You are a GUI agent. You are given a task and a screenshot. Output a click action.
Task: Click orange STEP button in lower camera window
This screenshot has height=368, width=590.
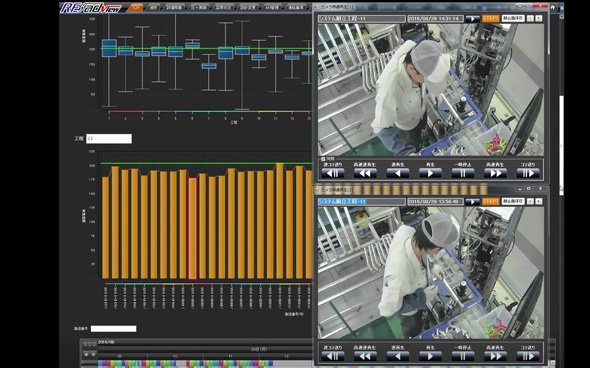coord(491,202)
